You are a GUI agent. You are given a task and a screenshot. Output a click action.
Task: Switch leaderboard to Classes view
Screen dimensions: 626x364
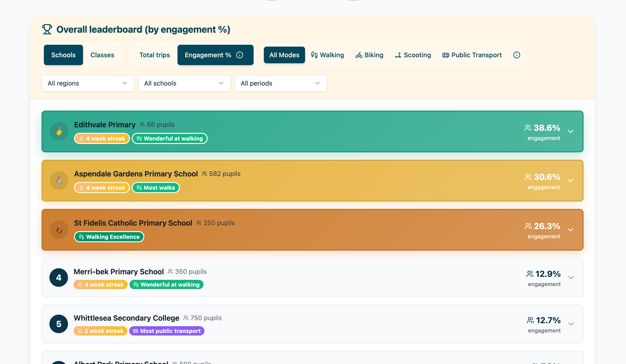pos(102,55)
